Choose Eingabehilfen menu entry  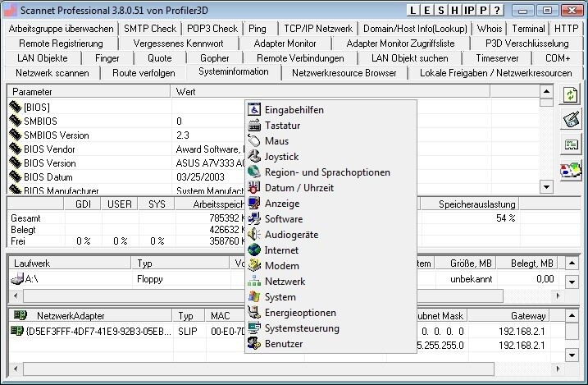[x=330, y=109]
